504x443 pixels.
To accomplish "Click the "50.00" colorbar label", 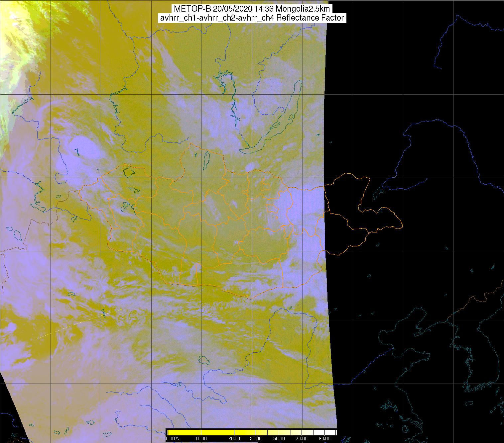I will point(279,438).
